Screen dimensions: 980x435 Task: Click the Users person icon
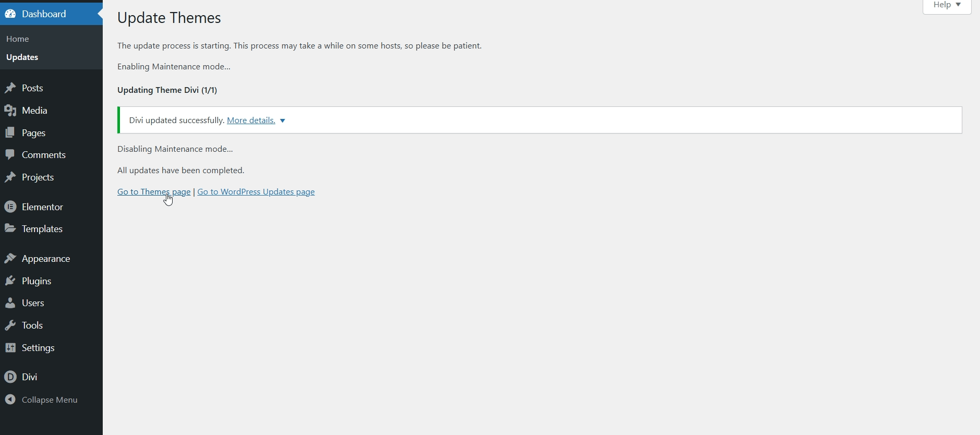10,303
